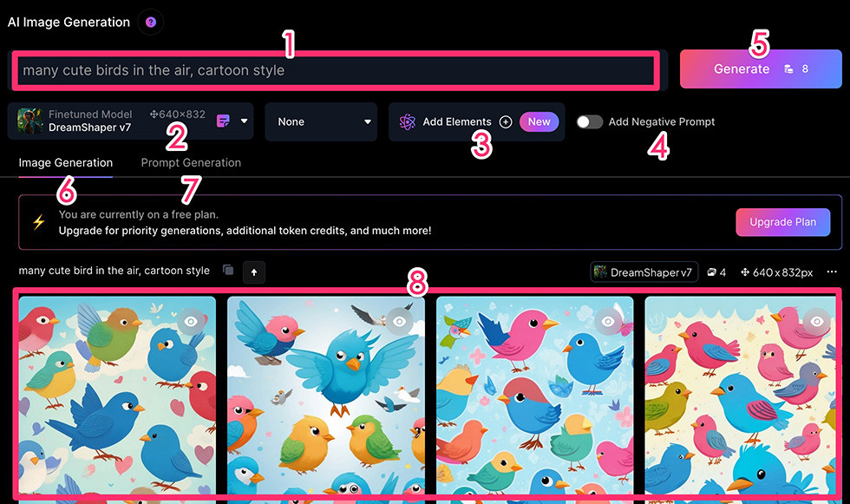Enable the Add Negative Prompt toggle

click(x=589, y=122)
